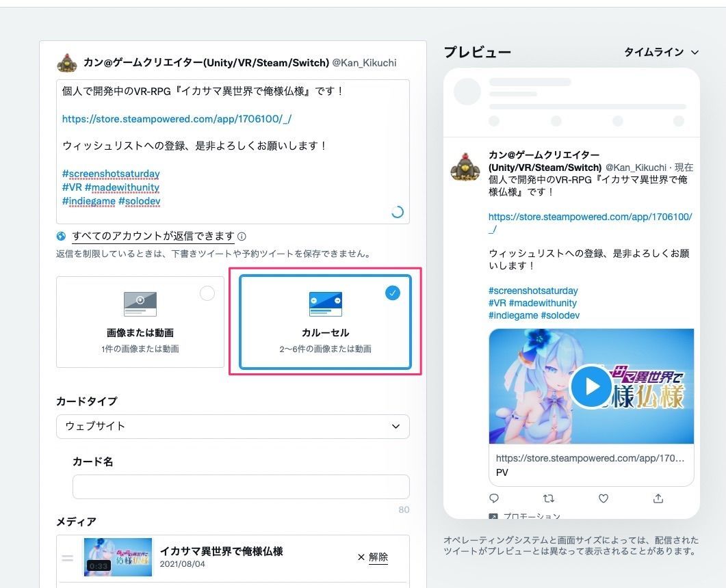
Task: Click the #screenshotsaturday hashtag in the composer
Action: (x=111, y=174)
